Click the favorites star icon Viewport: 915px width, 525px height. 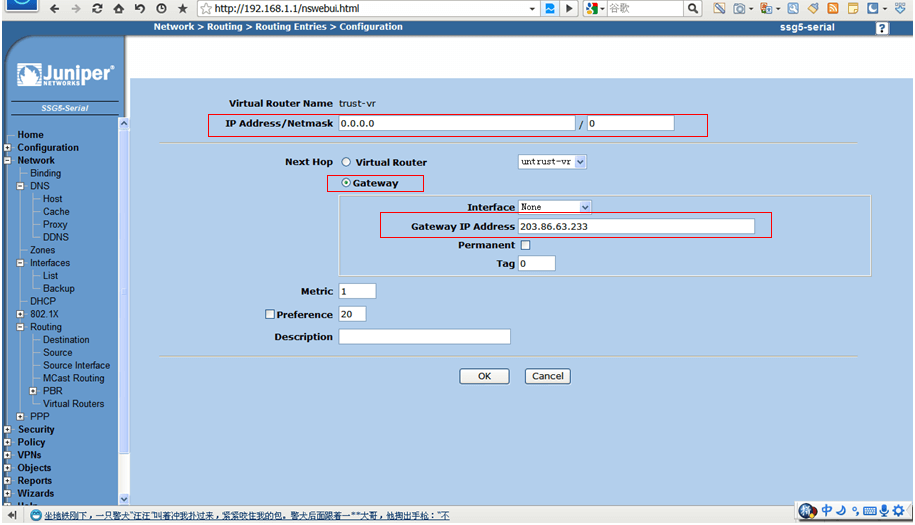point(182,8)
